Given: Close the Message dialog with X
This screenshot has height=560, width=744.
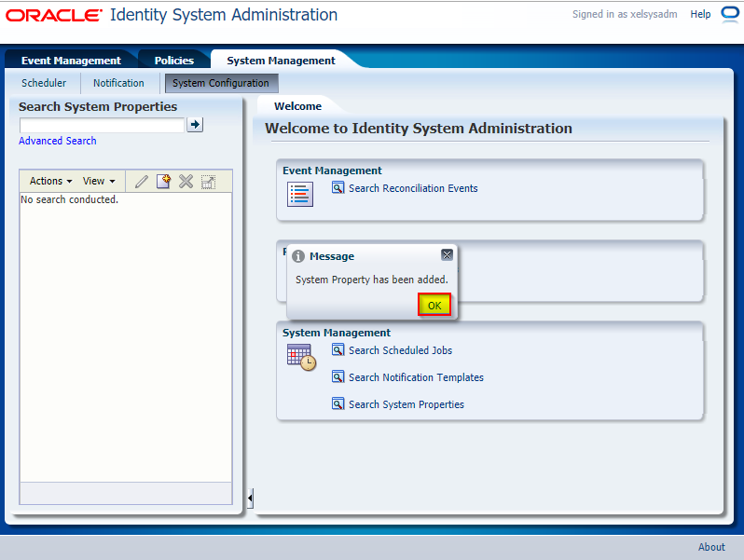Looking at the screenshot, I should 447,255.
